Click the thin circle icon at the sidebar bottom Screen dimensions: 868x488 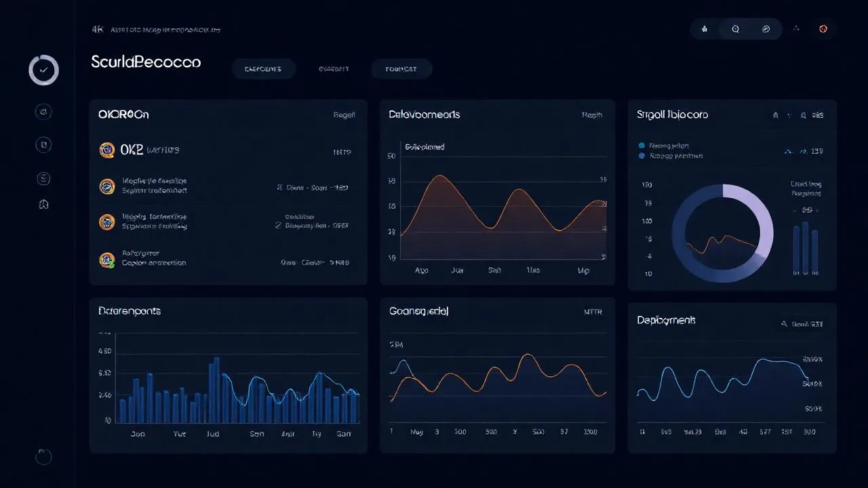pyautogui.click(x=43, y=456)
